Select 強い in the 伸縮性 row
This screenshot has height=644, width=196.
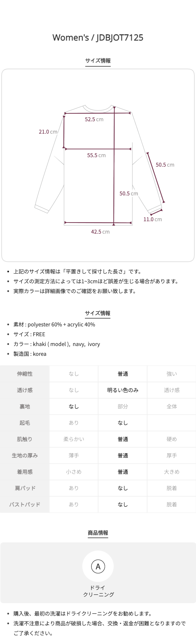tap(171, 374)
